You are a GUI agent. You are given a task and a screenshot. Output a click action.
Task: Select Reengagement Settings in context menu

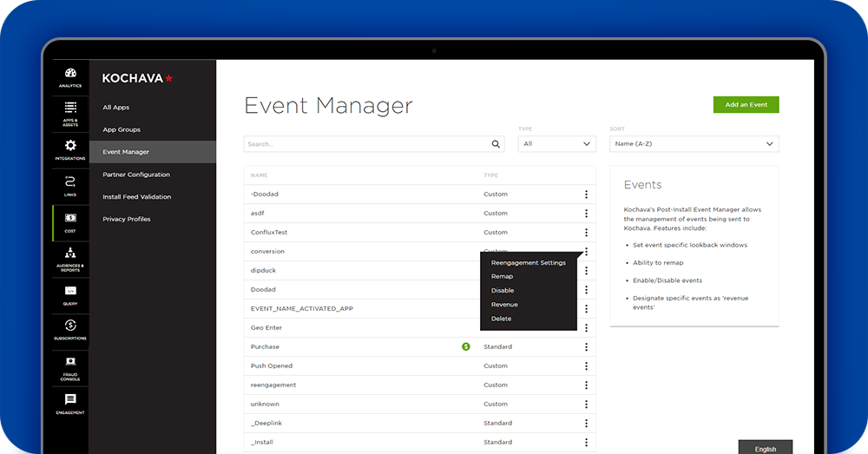tap(528, 263)
